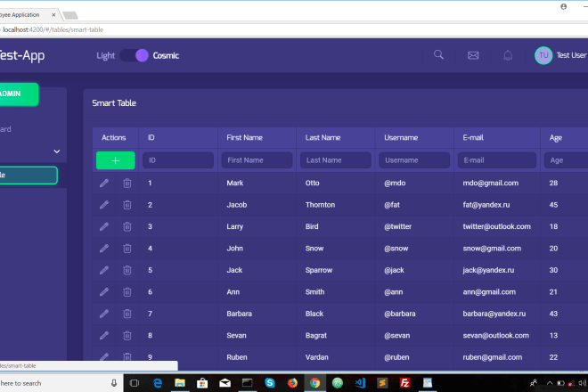Add a new row with plus button

pyautogui.click(x=116, y=160)
